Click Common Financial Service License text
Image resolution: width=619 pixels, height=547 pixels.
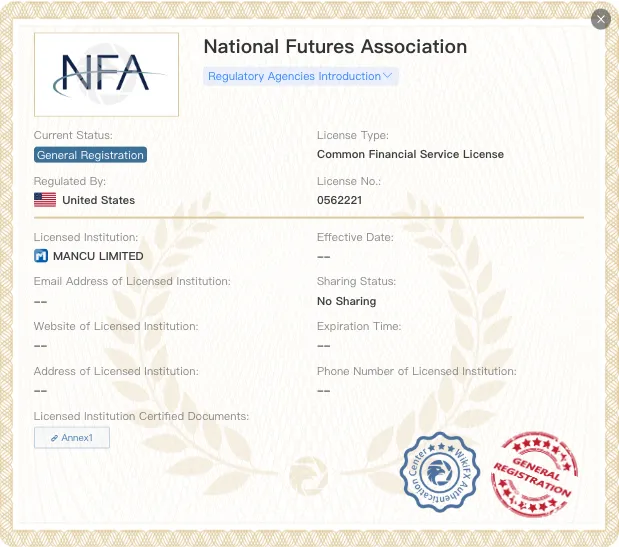[410, 154]
